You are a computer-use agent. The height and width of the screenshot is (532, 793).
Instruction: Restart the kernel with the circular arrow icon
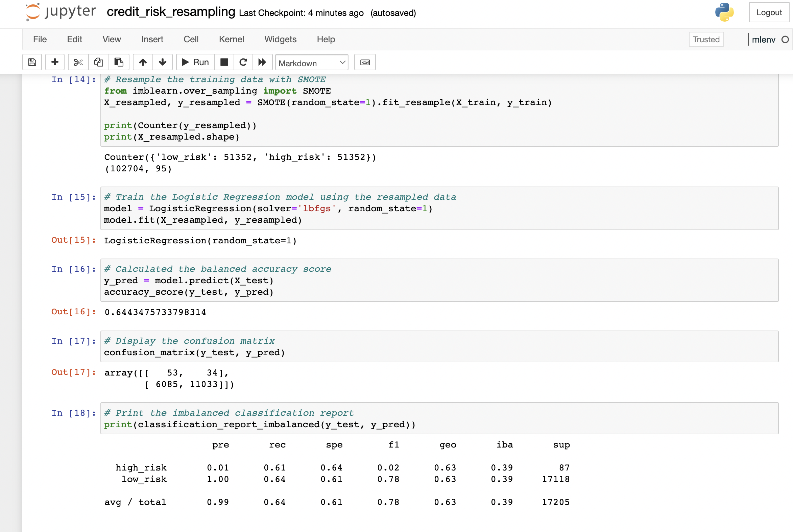click(x=243, y=62)
